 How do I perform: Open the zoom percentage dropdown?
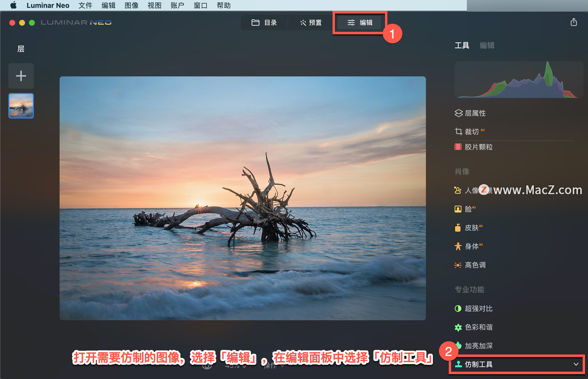point(236,366)
